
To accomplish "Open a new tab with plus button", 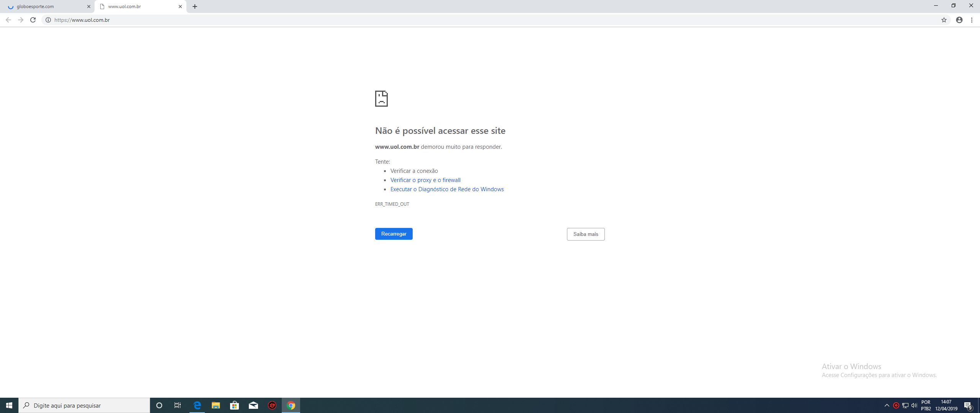I will [x=195, y=7].
